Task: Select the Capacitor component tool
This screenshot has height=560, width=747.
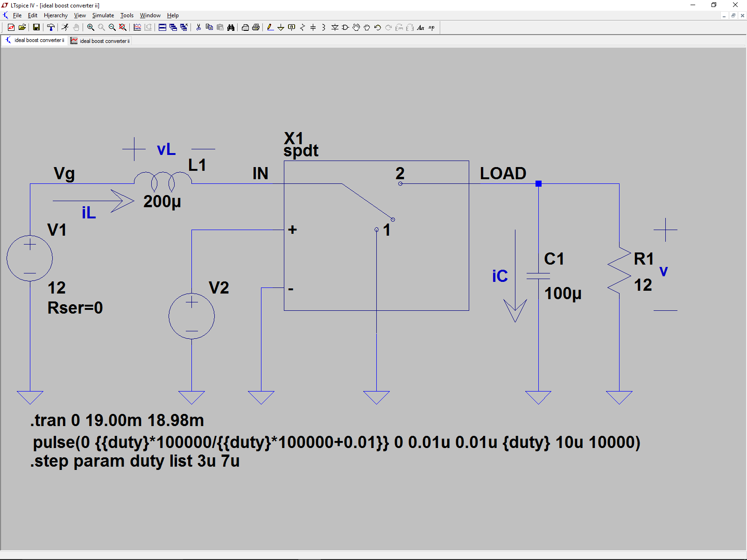Action: 313,28
